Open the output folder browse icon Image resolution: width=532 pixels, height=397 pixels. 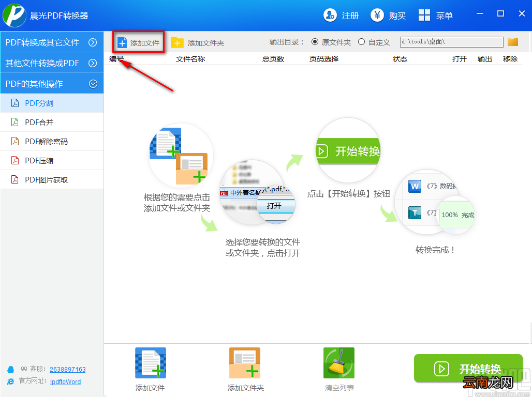513,42
